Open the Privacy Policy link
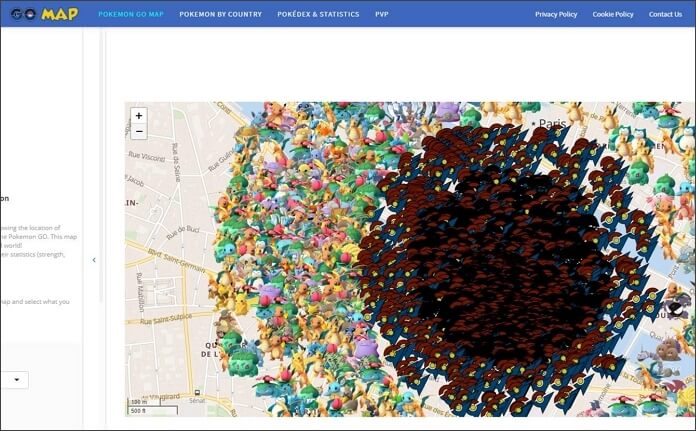This screenshot has height=431, width=696. [x=556, y=14]
